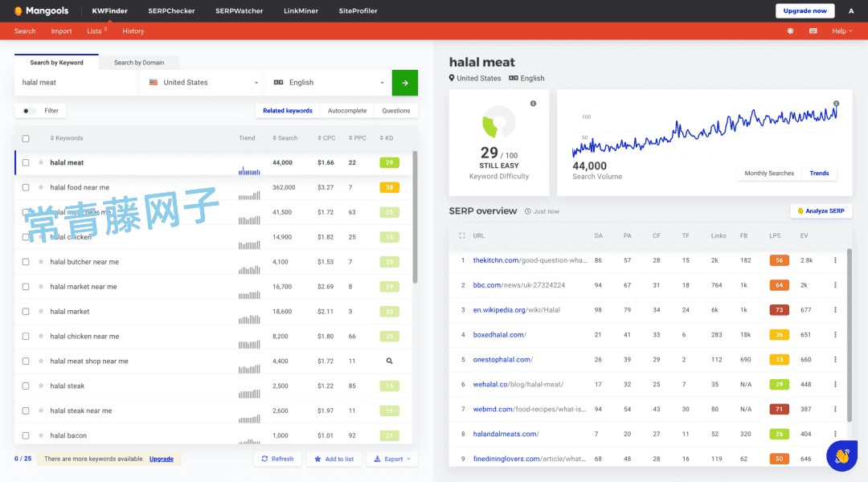Click the Upgrade now button

tap(805, 10)
